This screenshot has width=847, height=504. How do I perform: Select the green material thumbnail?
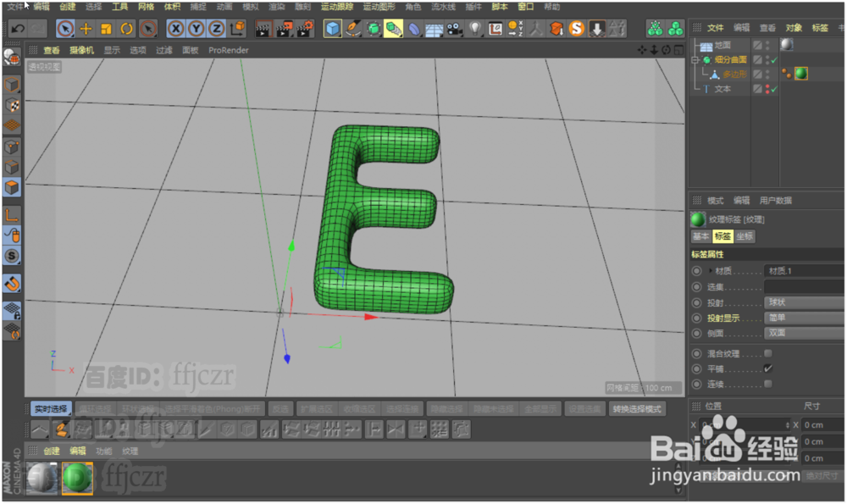[77, 478]
